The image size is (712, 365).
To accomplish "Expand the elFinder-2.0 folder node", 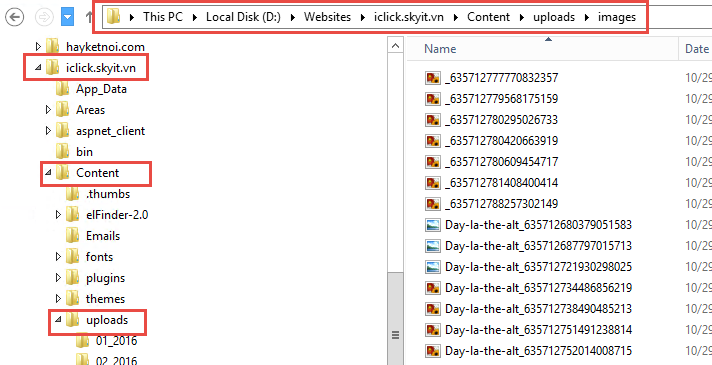I will tap(58, 215).
